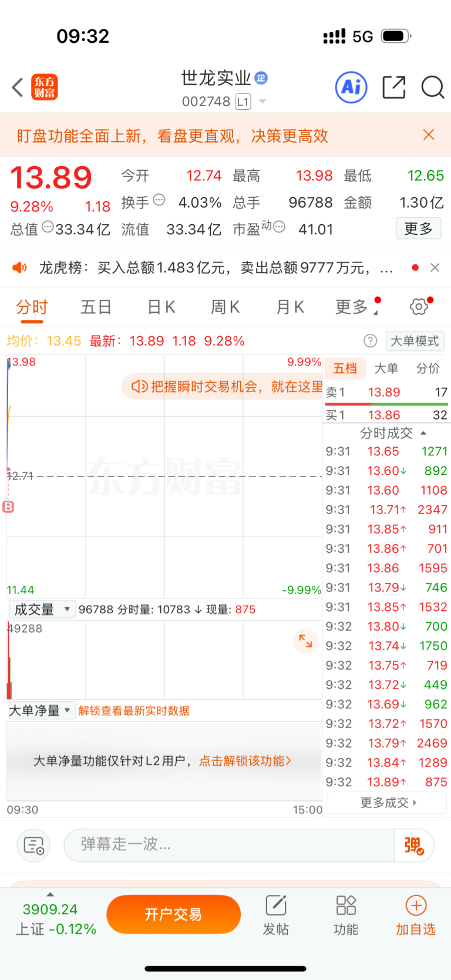The width and height of the screenshot is (451, 980).
Task: Switch to 五日 chart tab
Action: coord(96,306)
